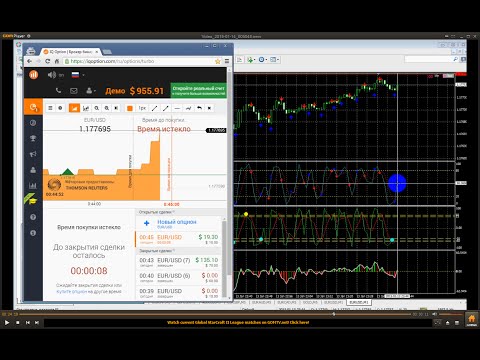
Task: Open the user profile dropdown
Action: 91,91
